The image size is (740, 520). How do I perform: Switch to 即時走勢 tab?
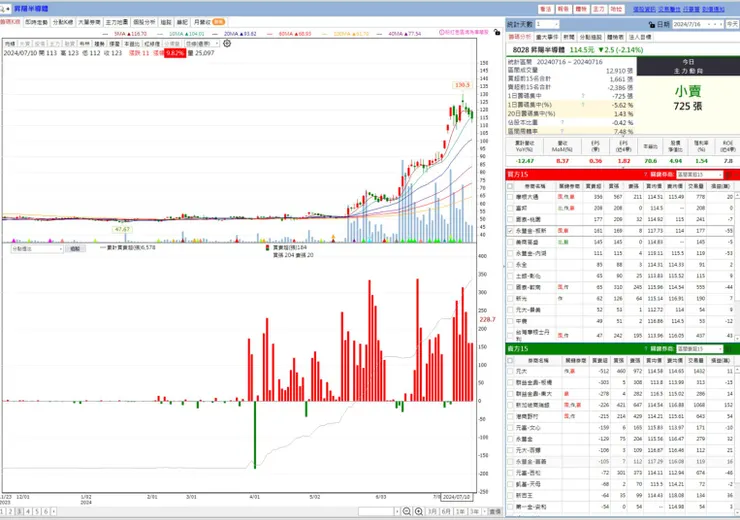click(36, 22)
